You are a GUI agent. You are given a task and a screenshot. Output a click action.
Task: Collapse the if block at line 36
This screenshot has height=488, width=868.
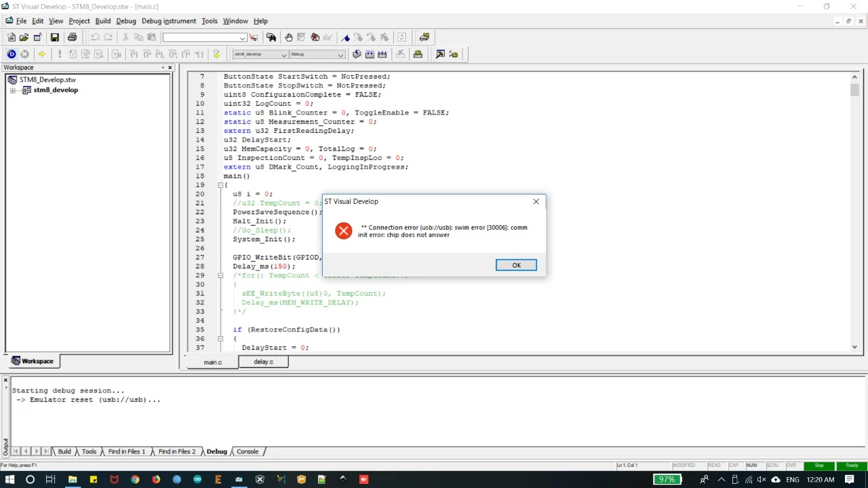pos(220,338)
